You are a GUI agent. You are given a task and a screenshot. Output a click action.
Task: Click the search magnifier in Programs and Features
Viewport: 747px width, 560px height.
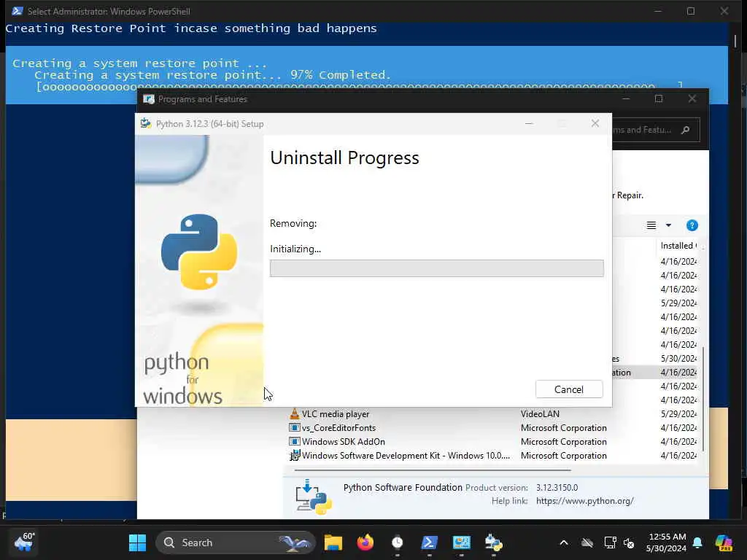click(686, 130)
